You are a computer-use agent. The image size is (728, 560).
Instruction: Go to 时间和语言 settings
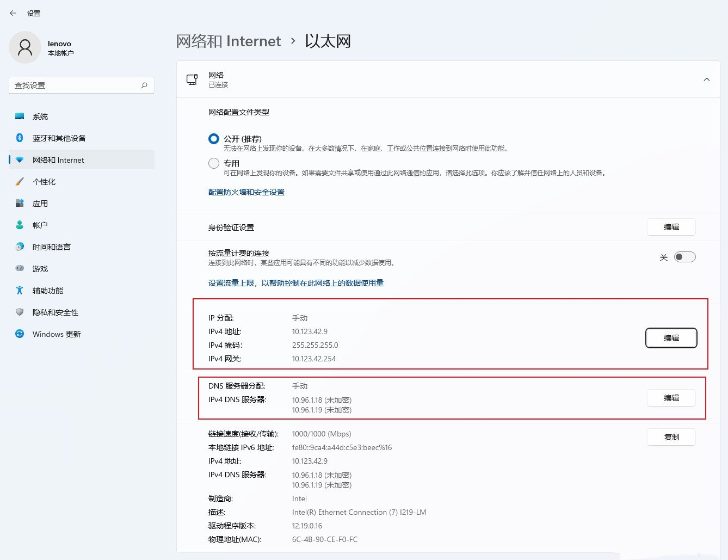(x=51, y=247)
